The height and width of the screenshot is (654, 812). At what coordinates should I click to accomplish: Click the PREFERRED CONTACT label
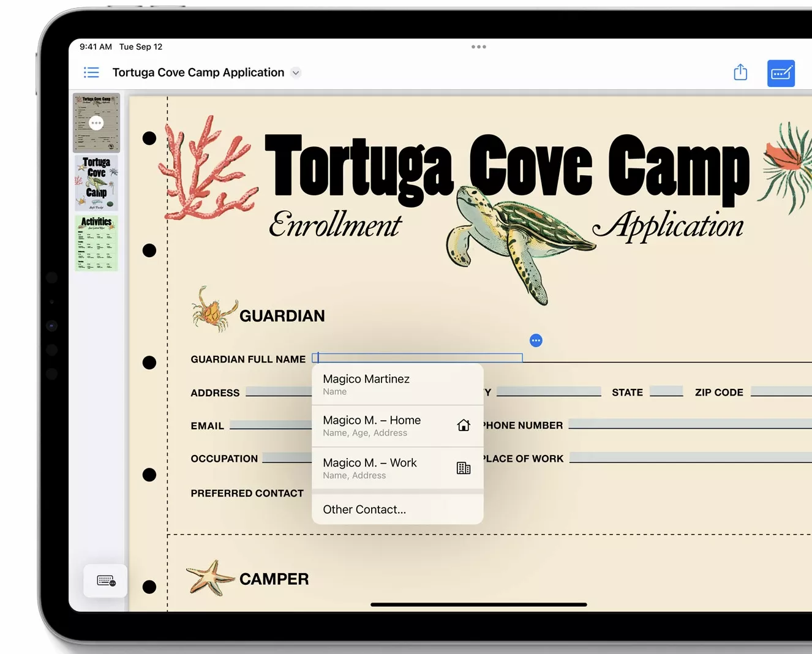pos(247,494)
